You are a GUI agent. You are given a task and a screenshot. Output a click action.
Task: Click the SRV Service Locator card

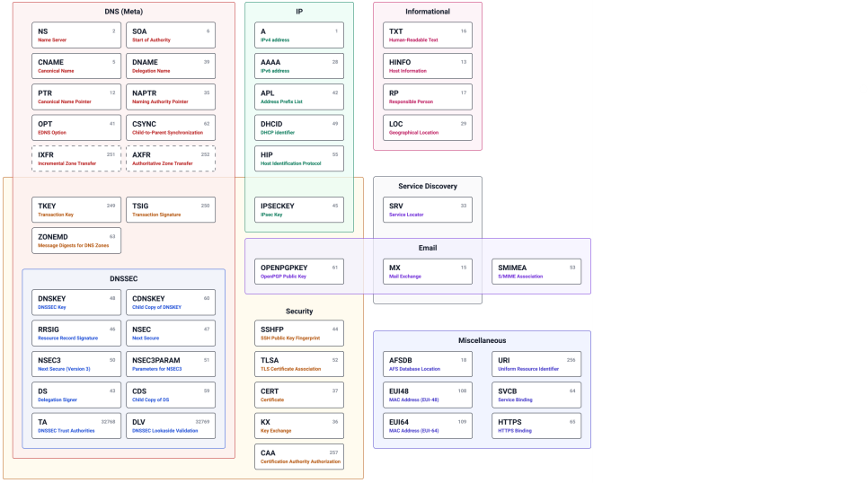(427, 210)
